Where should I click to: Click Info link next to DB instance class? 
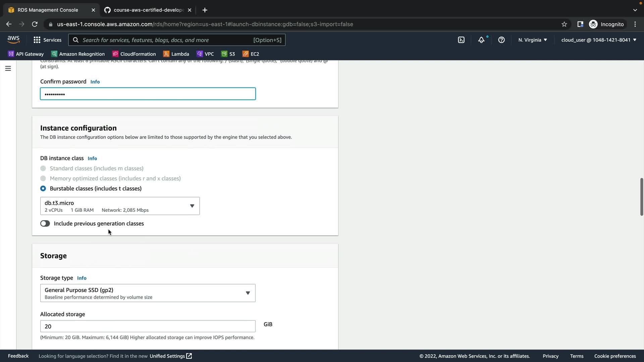point(92,158)
